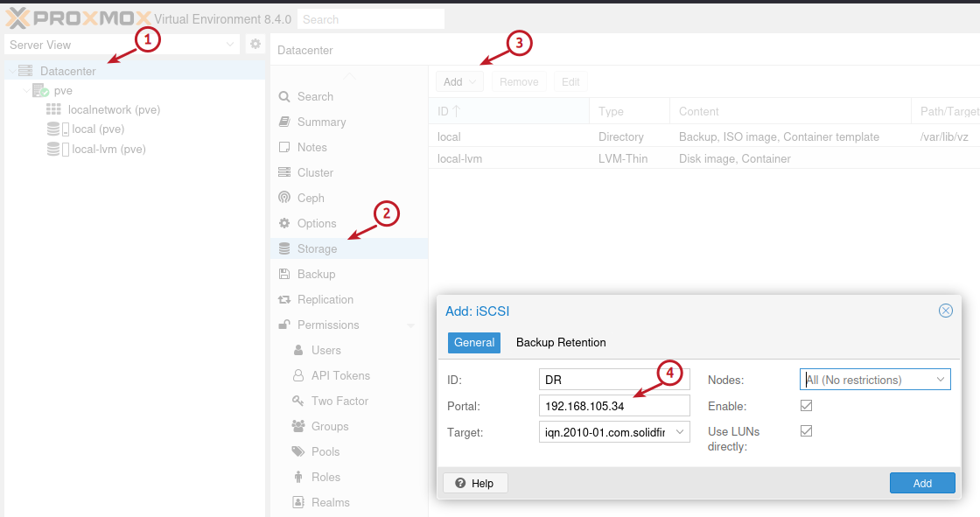The image size is (980, 517).
Task: Click the Search magnifier icon in sidebar
Action: click(284, 97)
